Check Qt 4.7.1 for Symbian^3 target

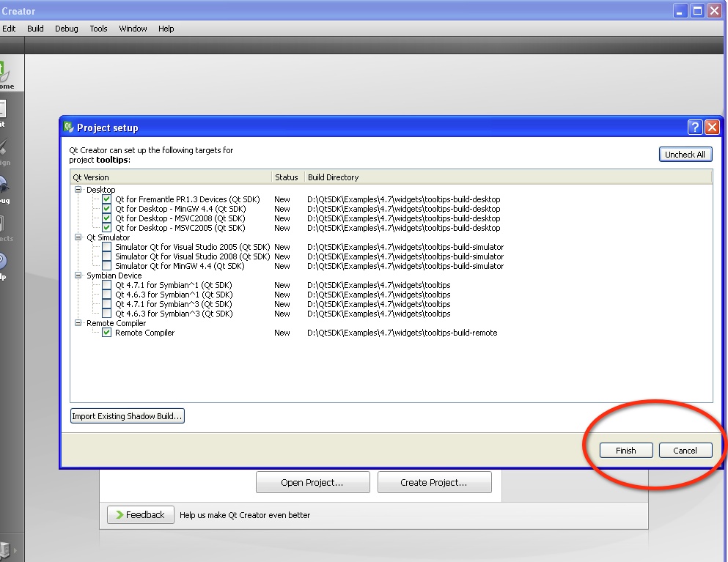point(107,304)
